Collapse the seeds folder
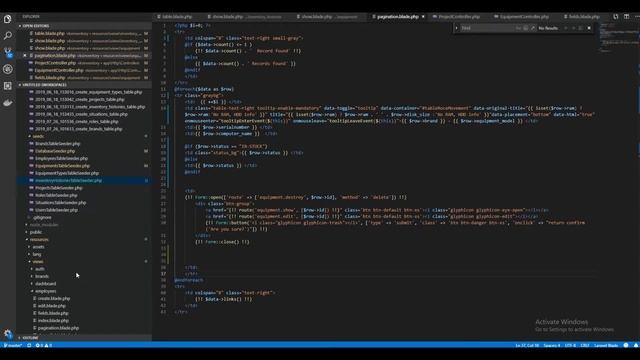This screenshot has height=360, width=640. click(38, 136)
